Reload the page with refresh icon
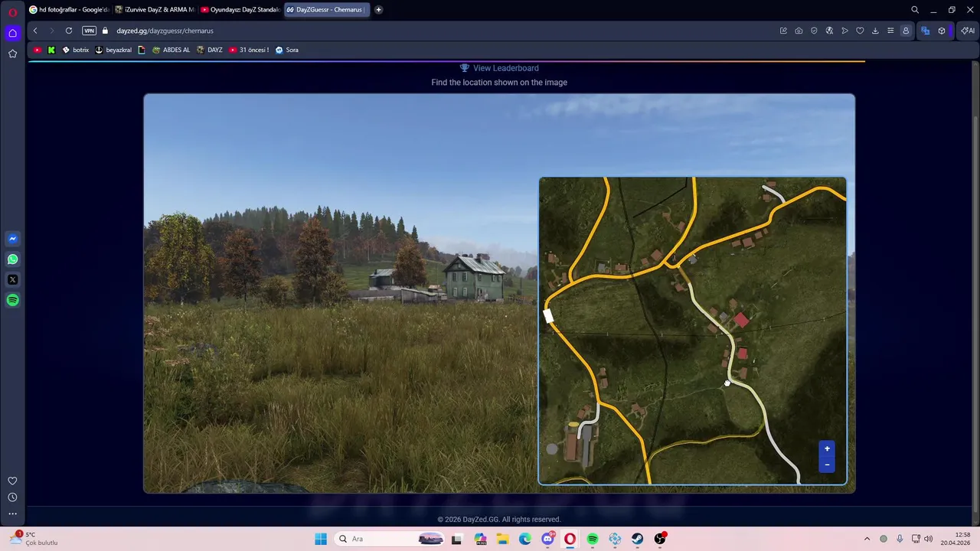The height and width of the screenshot is (551, 980). pyautogui.click(x=69, y=31)
